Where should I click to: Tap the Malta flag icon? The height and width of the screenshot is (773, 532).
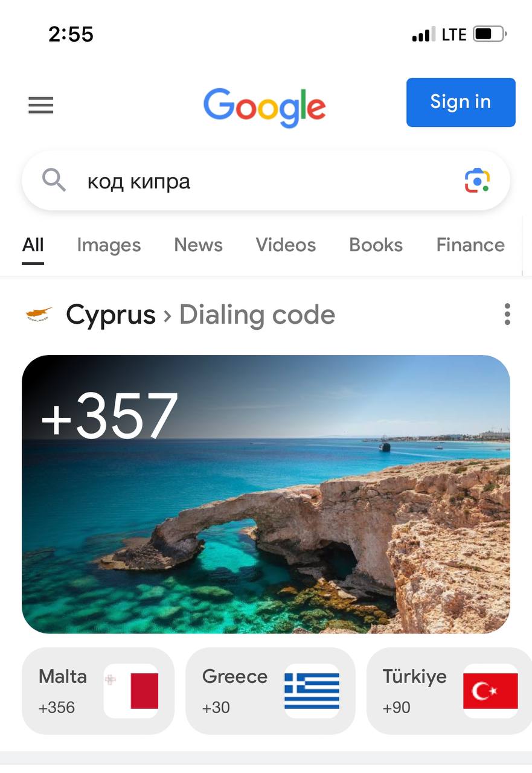pyautogui.click(x=131, y=691)
